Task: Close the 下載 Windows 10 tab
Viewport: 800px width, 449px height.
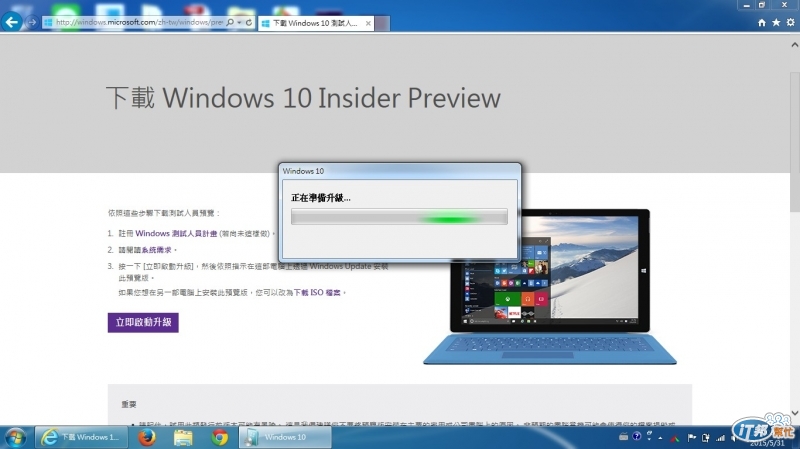Action: pyautogui.click(x=368, y=23)
